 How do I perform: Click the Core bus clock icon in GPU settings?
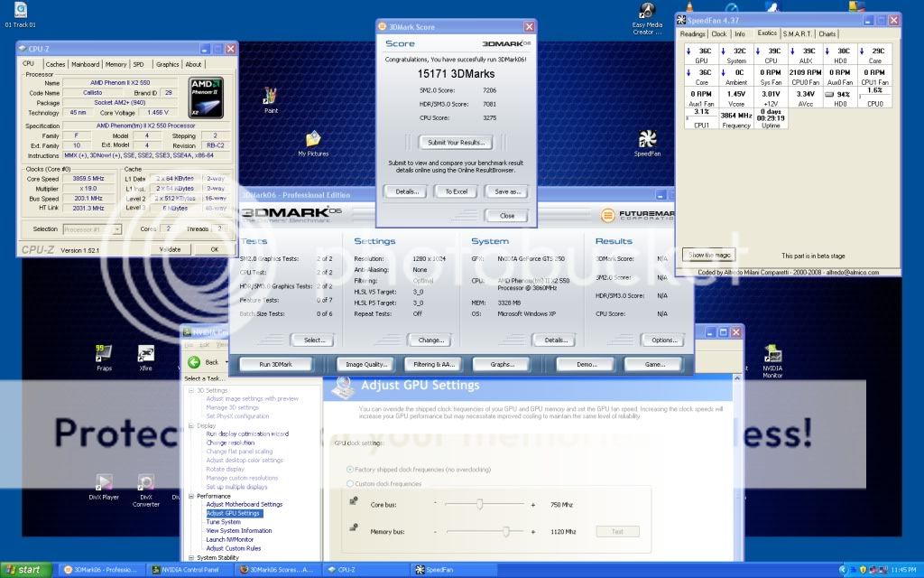[x=354, y=501]
